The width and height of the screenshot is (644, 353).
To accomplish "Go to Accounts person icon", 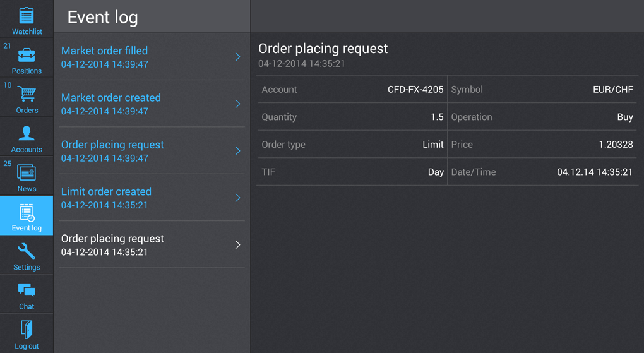I will click(x=27, y=133).
